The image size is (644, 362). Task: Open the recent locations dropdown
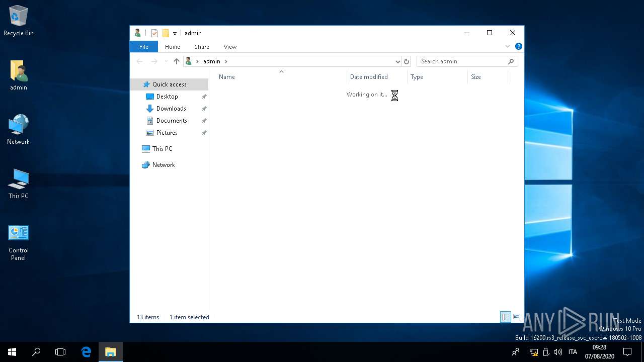pyautogui.click(x=166, y=61)
